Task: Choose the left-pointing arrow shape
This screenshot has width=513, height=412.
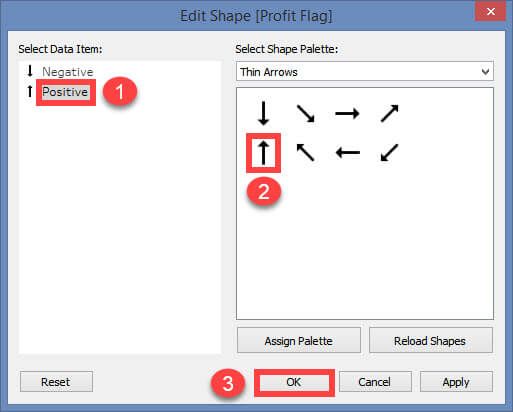Action: [x=348, y=153]
